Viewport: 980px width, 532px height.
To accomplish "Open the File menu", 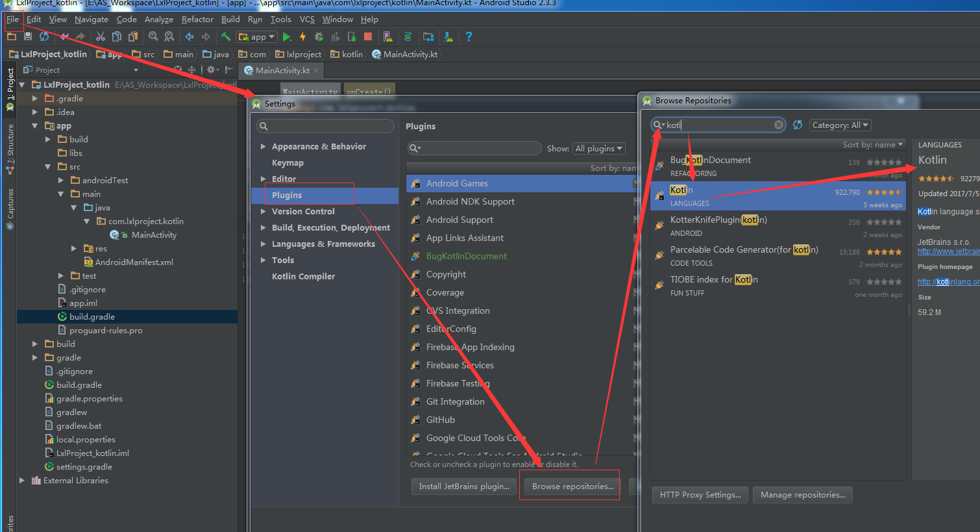I will (x=12, y=19).
